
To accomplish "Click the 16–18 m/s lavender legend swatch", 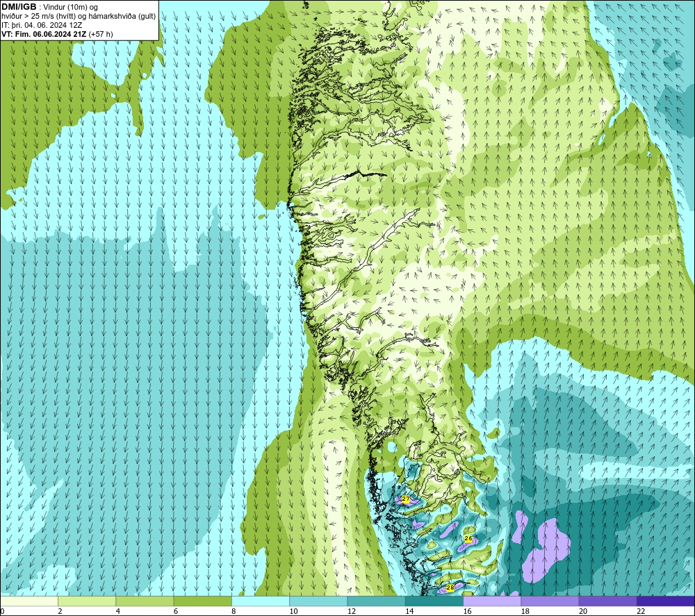I will tap(492, 601).
